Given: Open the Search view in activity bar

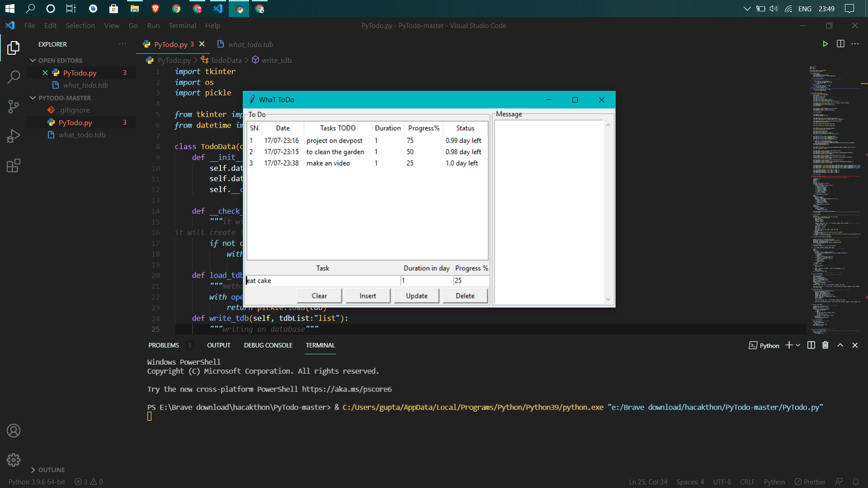Looking at the screenshot, I should click(x=14, y=77).
